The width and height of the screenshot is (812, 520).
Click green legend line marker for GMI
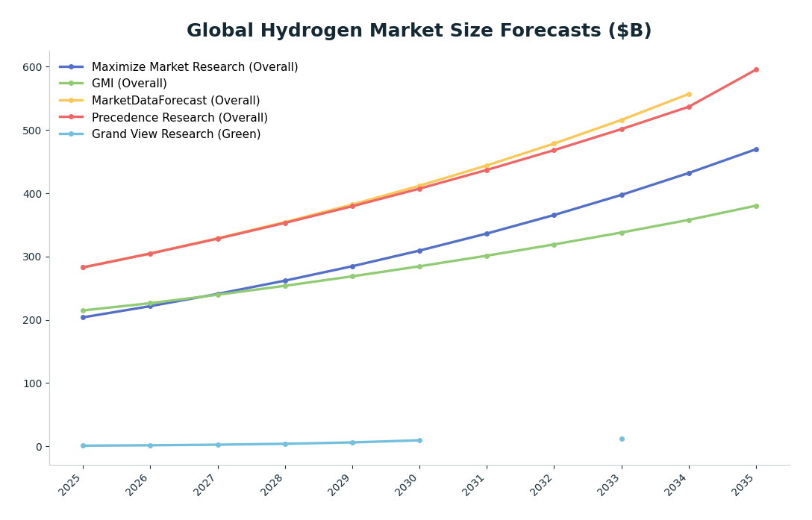[x=72, y=84]
